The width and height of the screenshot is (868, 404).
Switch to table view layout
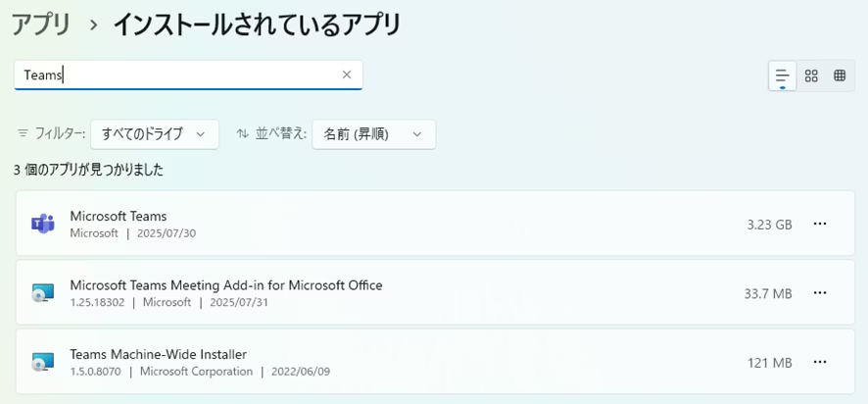click(840, 76)
